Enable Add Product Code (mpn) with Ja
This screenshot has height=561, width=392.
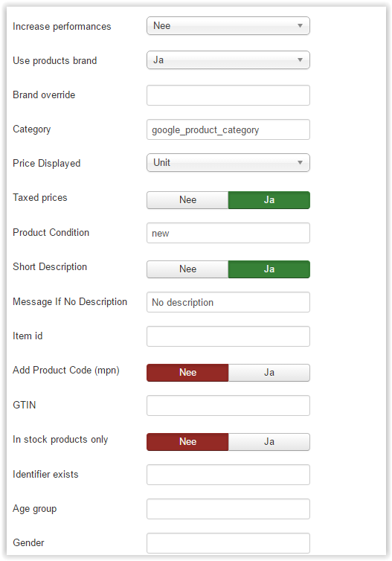269,373
